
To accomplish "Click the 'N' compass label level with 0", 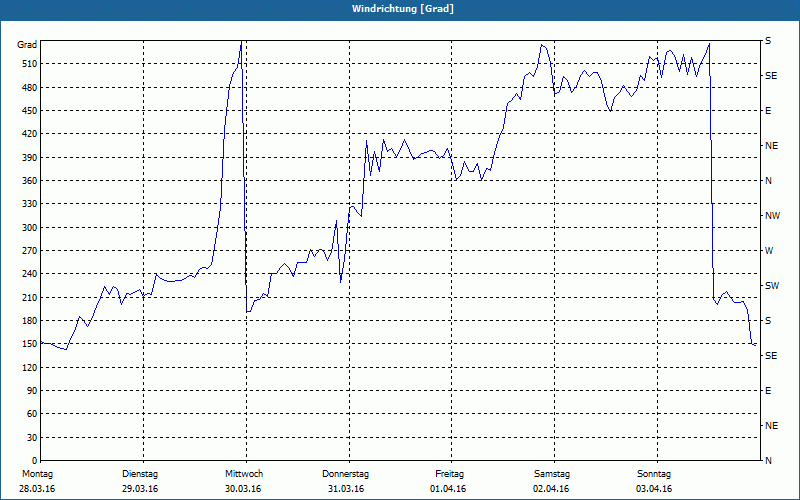I will pyautogui.click(x=769, y=461).
